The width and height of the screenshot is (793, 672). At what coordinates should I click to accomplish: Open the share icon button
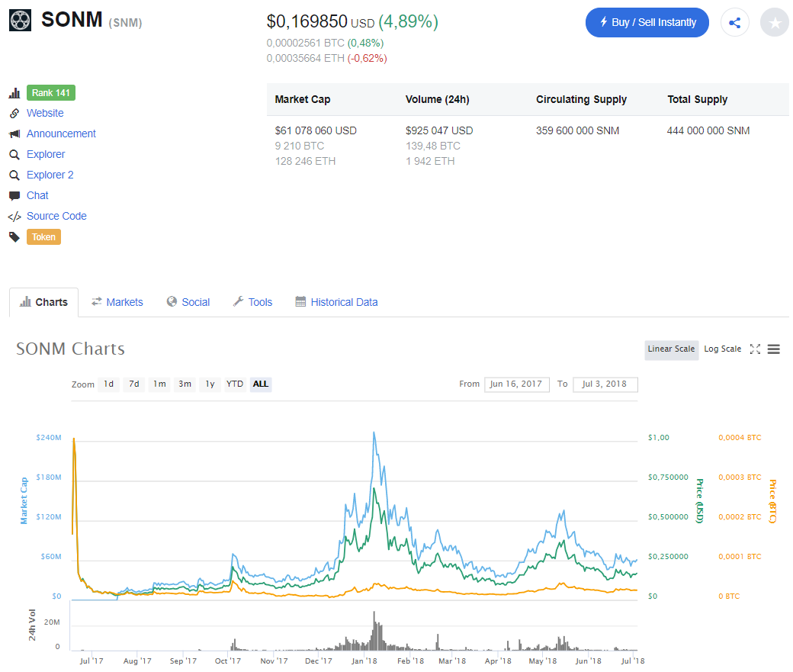pyautogui.click(x=735, y=22)
